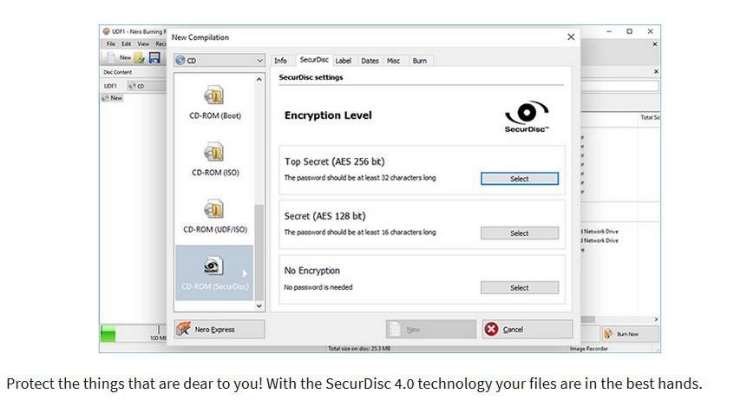The height and width of the screenshot is (400, 753).
Task: Switch to the SecurDisc tab
Action: pos(314,60)
